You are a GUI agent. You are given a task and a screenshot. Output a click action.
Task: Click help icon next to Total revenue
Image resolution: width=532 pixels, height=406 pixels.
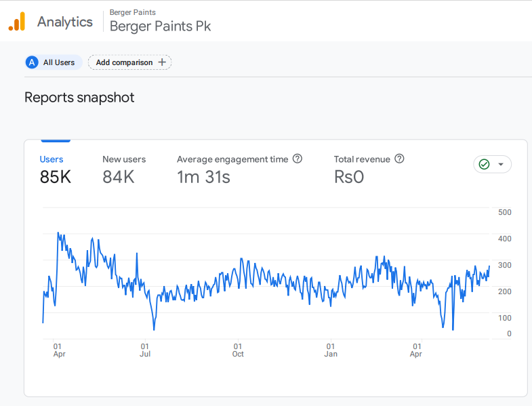coord(399,159)
